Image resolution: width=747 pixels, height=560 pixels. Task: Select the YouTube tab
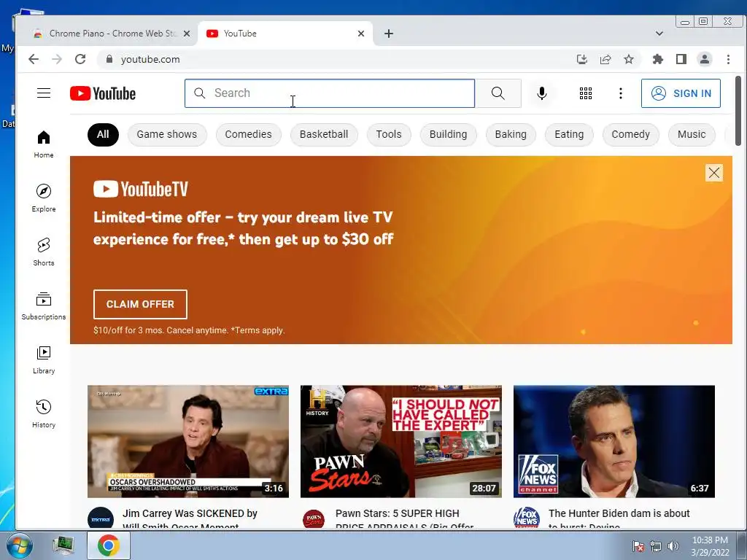285,34
